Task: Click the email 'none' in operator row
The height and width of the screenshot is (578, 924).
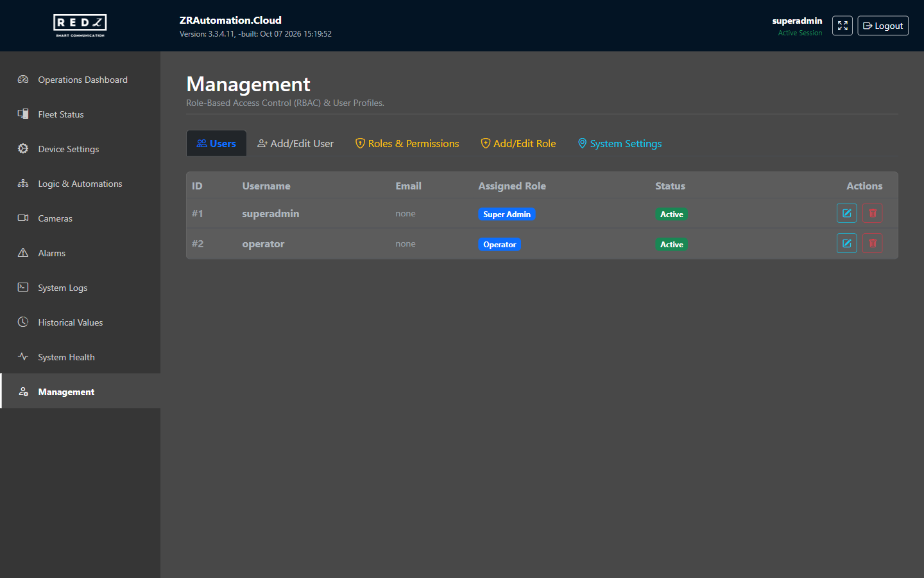Action: pyautogui.click(x=406, y=243)
